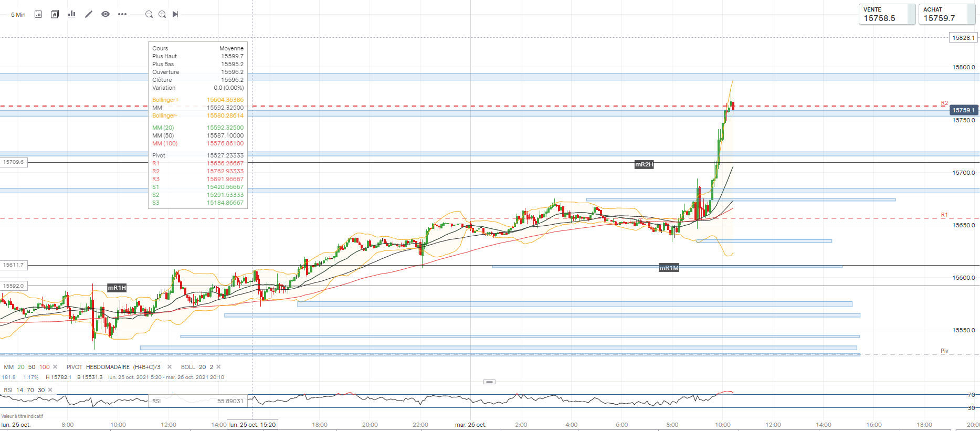Open PIVOT HEBDOMADAIRE indicator settings
This screenshot has height=431, width=980.
point(113,367)
